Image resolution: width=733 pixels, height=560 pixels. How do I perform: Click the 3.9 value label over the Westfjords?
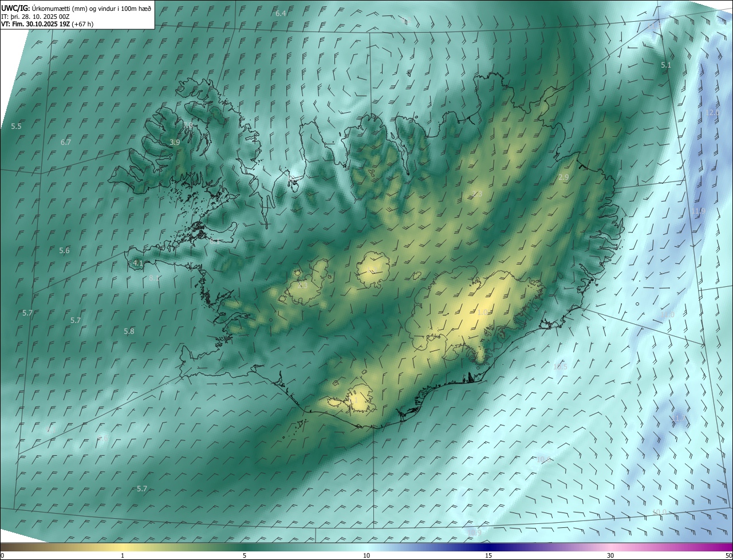click(x=175, y=142)
